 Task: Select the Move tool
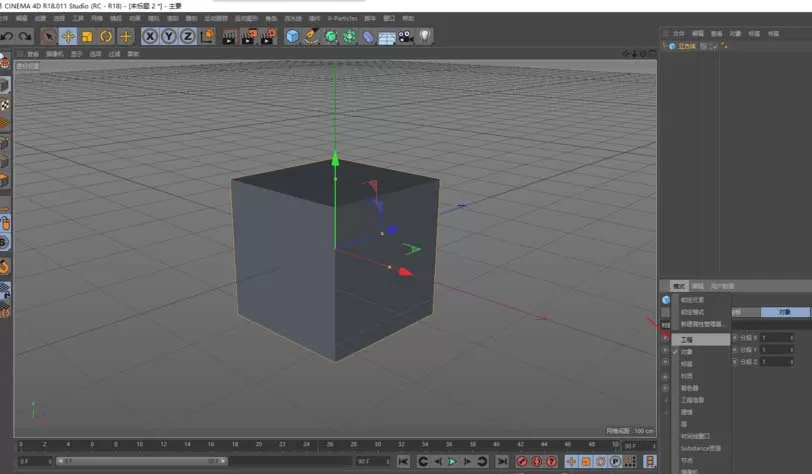(x=68, y=36)
